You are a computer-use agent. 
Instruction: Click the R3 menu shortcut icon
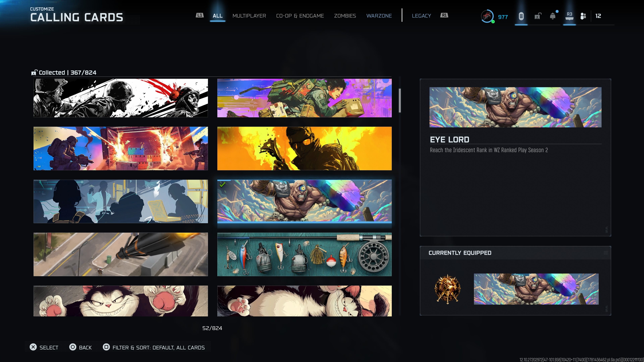tap(569, 16)
